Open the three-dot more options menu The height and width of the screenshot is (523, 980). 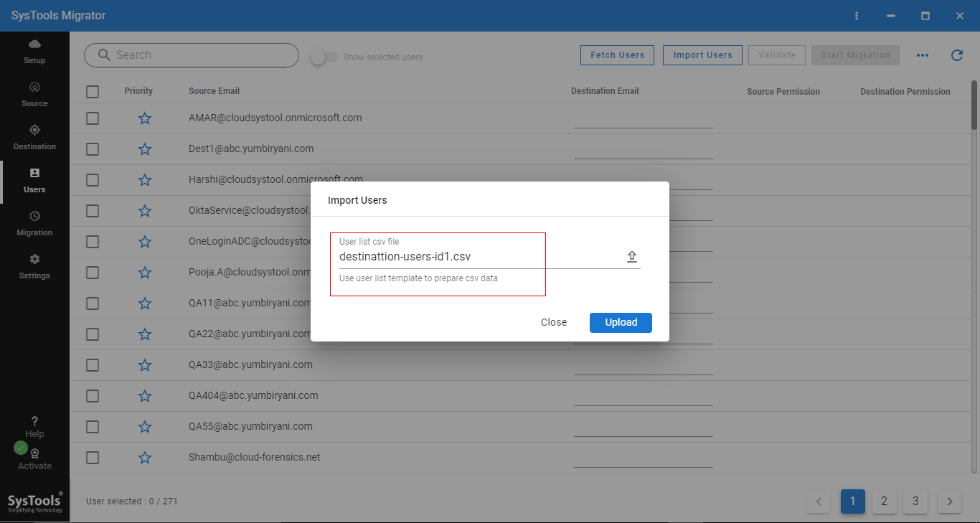click(923, 55)
